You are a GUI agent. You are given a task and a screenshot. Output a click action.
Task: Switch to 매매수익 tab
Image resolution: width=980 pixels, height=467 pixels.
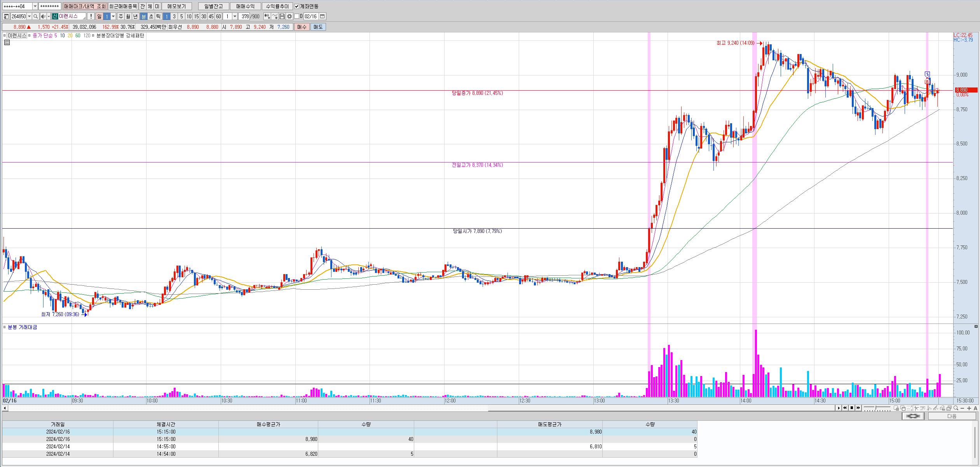coord(245,6)
